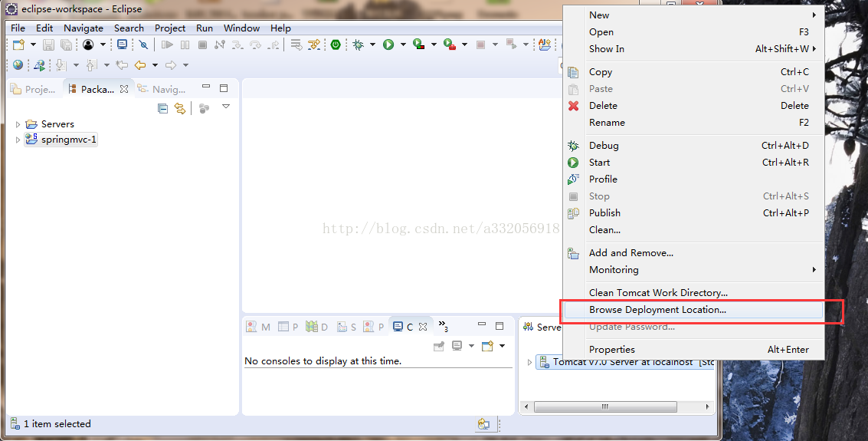Open the Navigate menu

pyautogui.click(x=83, y=28)
